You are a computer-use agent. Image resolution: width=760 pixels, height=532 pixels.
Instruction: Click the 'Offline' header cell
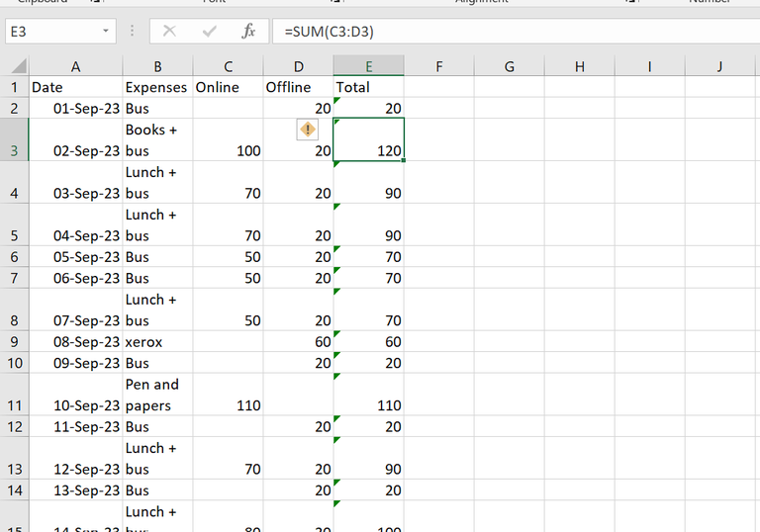click(298, 87)
